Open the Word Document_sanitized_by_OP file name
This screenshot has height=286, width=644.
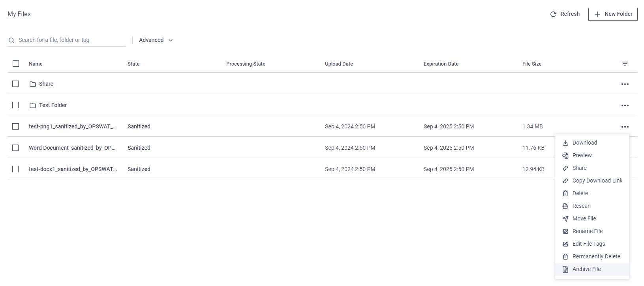(72, 148)
